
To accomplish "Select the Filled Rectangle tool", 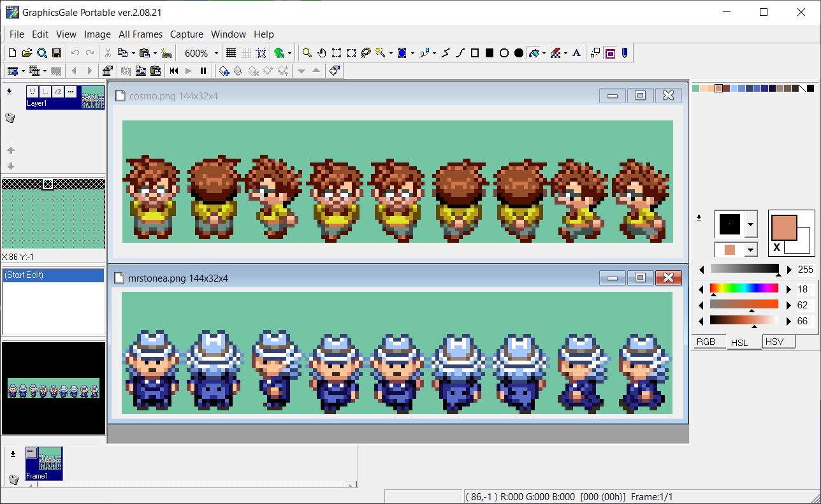I will [490, 53].
